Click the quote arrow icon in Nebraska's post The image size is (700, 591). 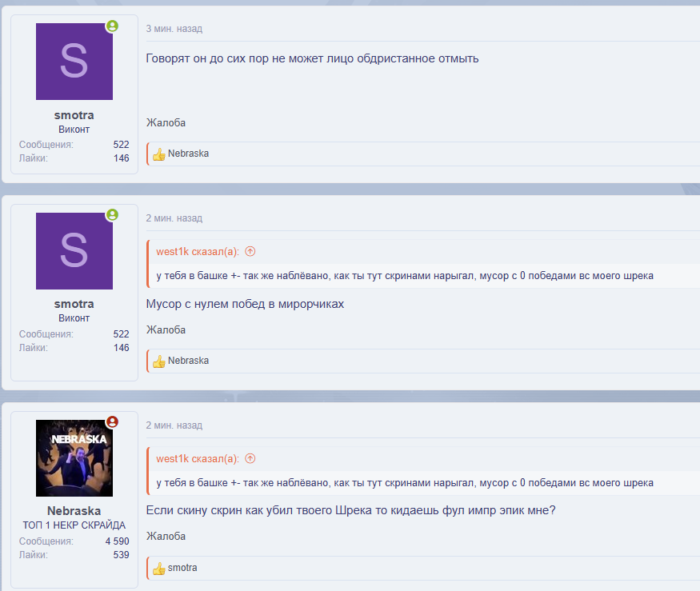tap(250, 458)
